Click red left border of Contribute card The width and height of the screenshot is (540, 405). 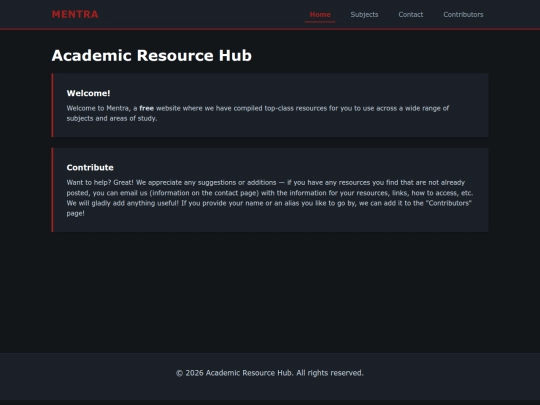click(52, 190)
